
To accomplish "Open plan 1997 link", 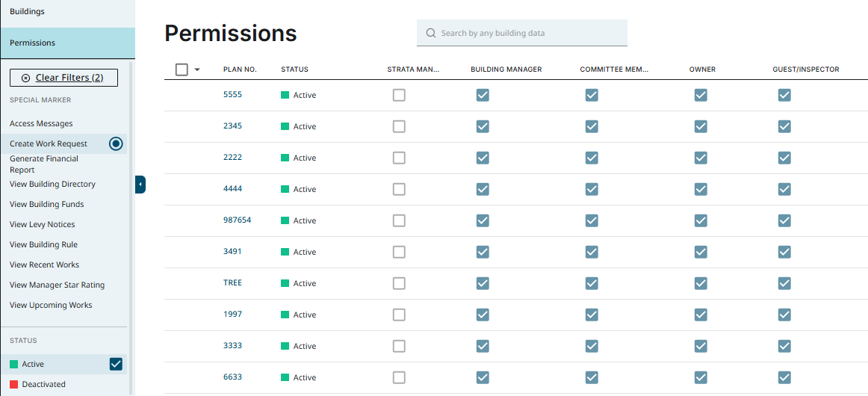I will pyautogui.click(x=232, y=314).
